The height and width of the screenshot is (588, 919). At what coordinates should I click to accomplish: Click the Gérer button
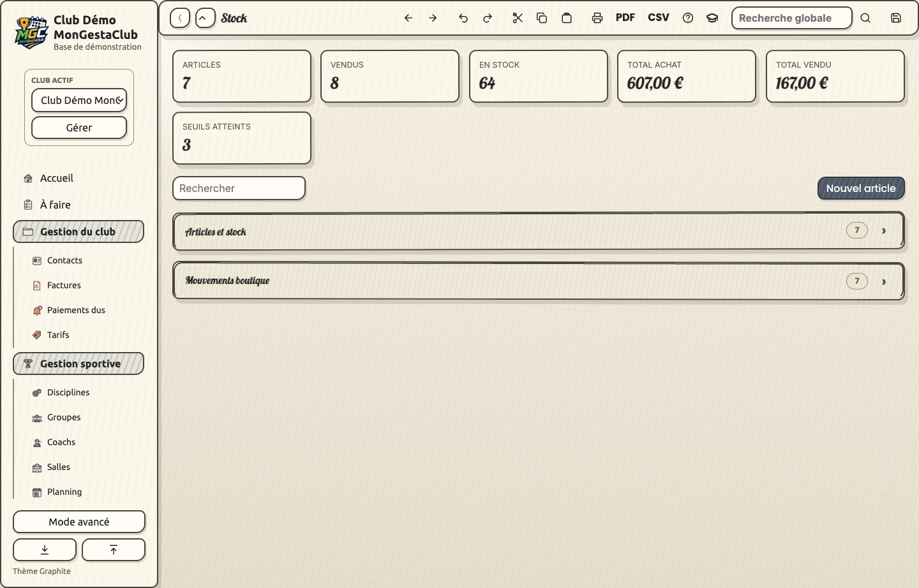(79, 128)
